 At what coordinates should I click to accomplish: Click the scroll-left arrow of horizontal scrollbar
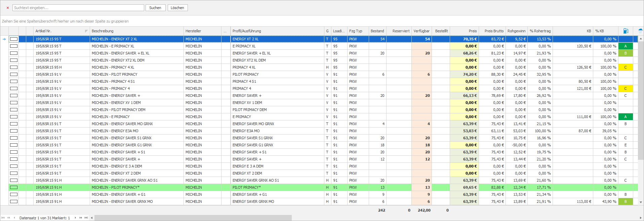click(x=91, y=218)
